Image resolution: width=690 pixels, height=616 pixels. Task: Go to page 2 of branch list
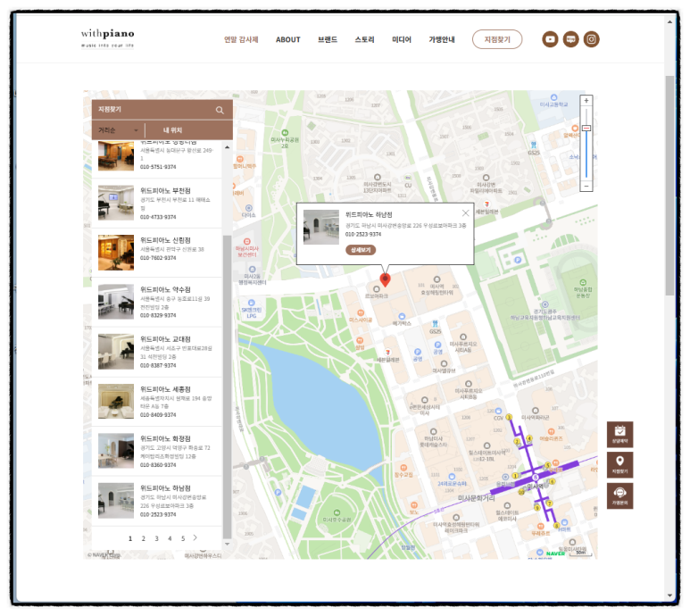pos(144,538)
